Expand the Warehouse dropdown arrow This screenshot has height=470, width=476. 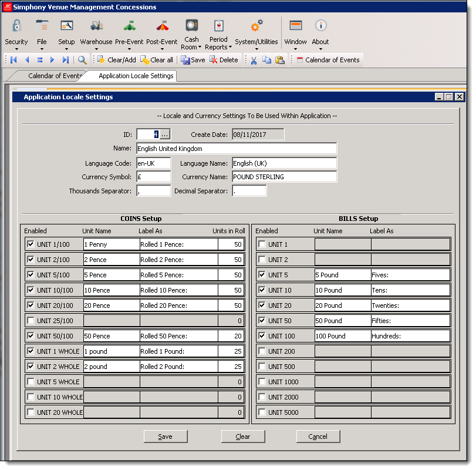click(96, 49)
